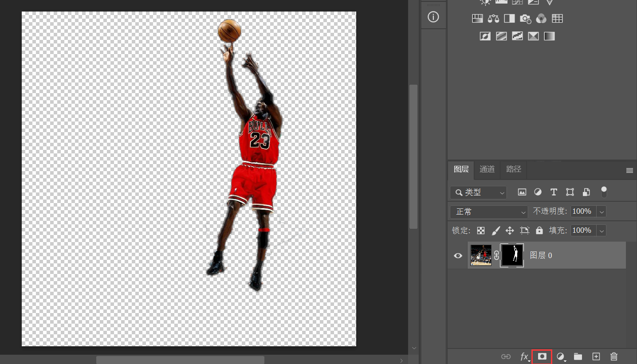Add an Invert adjustment layer
The width and height of the screenshot is (637, 364).
coord(485,36)
